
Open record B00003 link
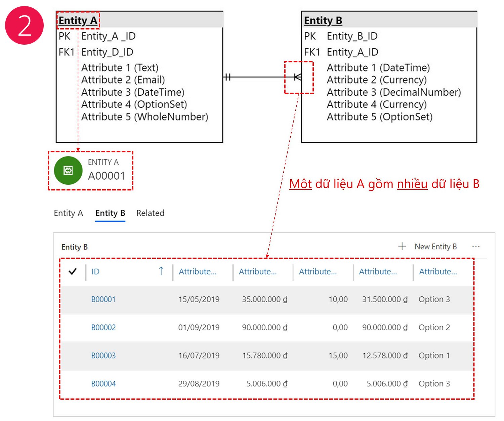tap(103, 356)
